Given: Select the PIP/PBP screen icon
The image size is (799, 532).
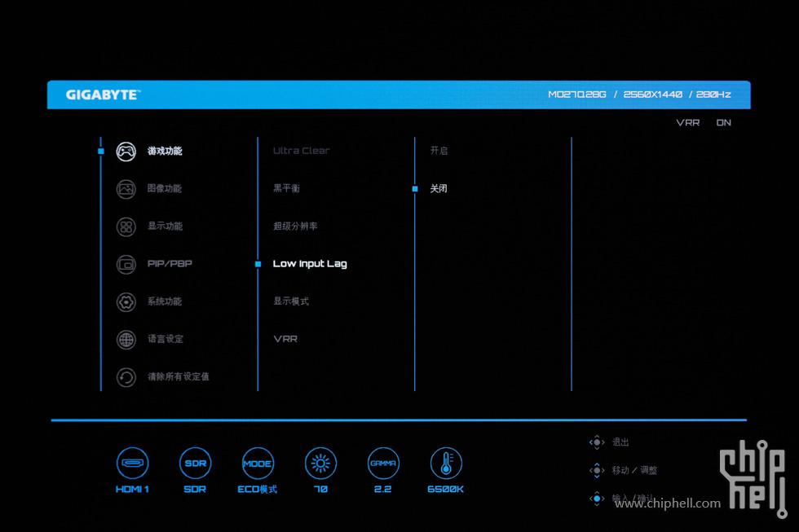Looking at the screenshot, I should pyautogui.click(x=126, y=264).
